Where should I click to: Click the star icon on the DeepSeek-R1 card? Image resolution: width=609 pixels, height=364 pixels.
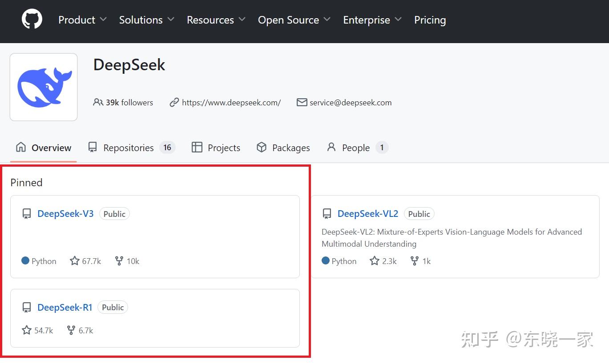pyautogui.click(x=26, y=330)
